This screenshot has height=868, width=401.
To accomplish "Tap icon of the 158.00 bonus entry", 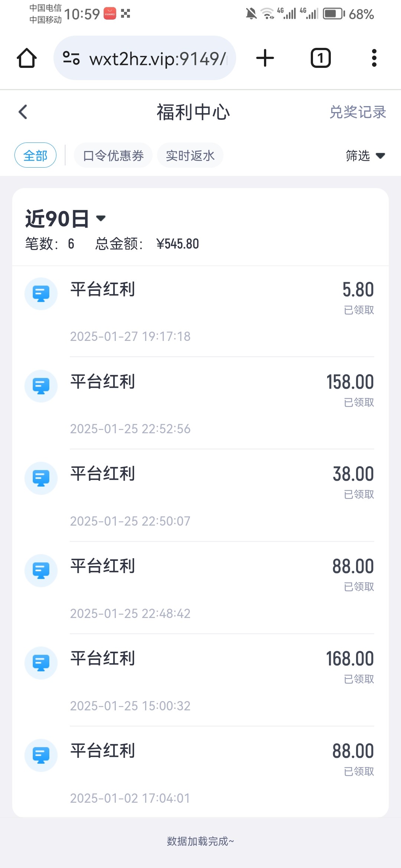I will pos(41,386).
